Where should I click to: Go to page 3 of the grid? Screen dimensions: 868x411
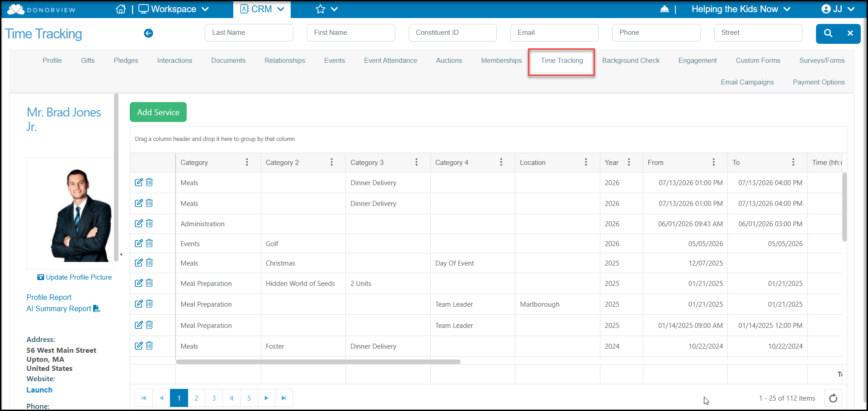pos(214,398)
